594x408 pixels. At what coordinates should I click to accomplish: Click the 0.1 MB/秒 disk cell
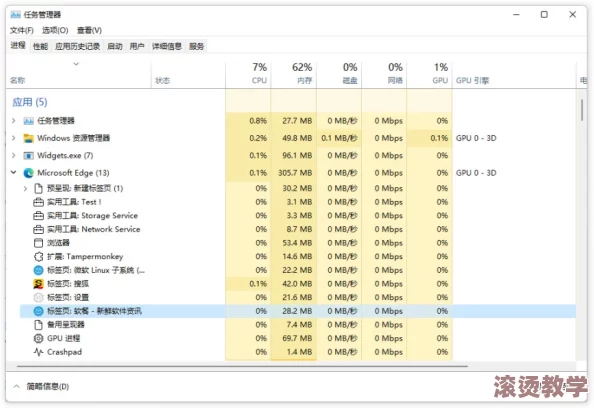click(x=339, y=138)
